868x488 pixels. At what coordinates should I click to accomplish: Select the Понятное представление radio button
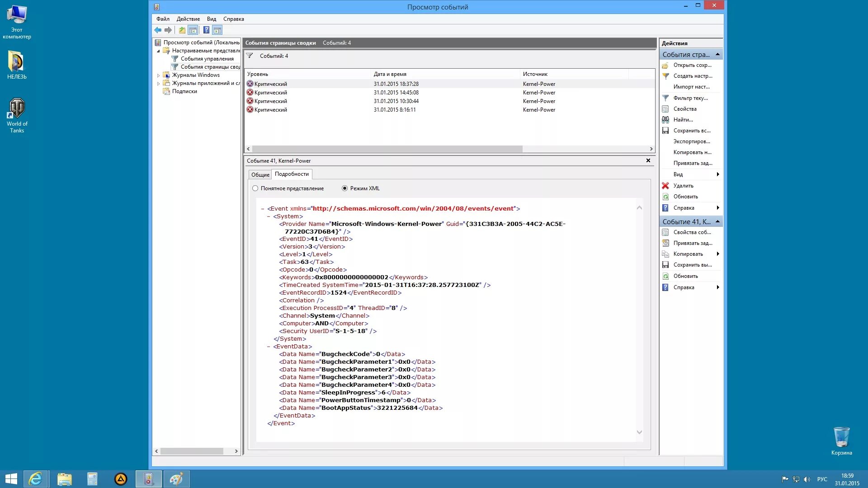(x=255, y=188)
